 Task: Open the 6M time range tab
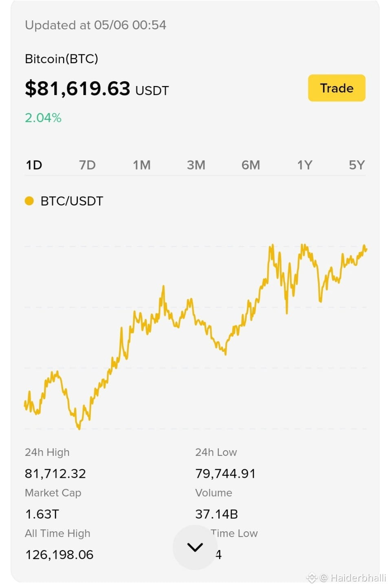[251, 165]
